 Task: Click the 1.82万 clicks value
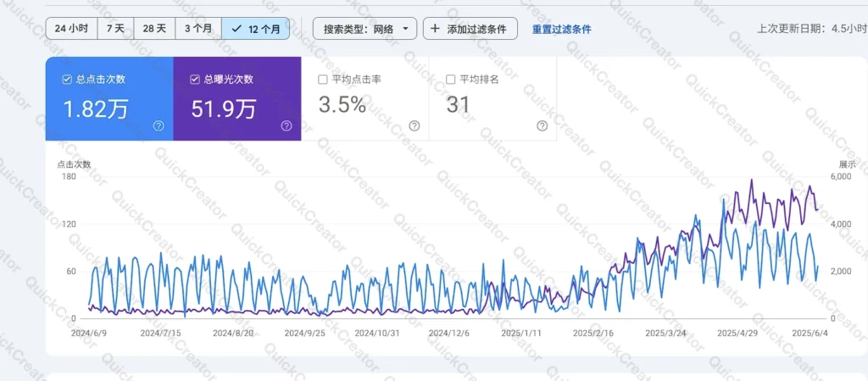(95, 109)
